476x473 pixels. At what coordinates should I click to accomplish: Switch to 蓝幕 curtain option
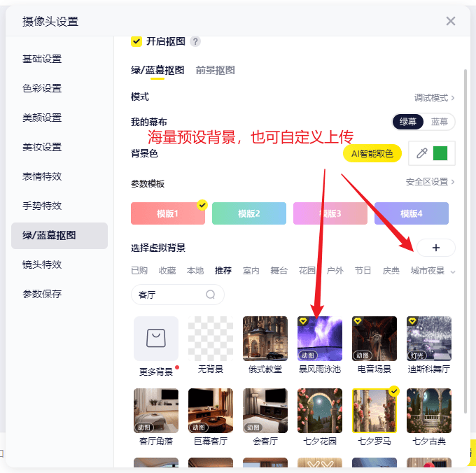tap(440, 122)
